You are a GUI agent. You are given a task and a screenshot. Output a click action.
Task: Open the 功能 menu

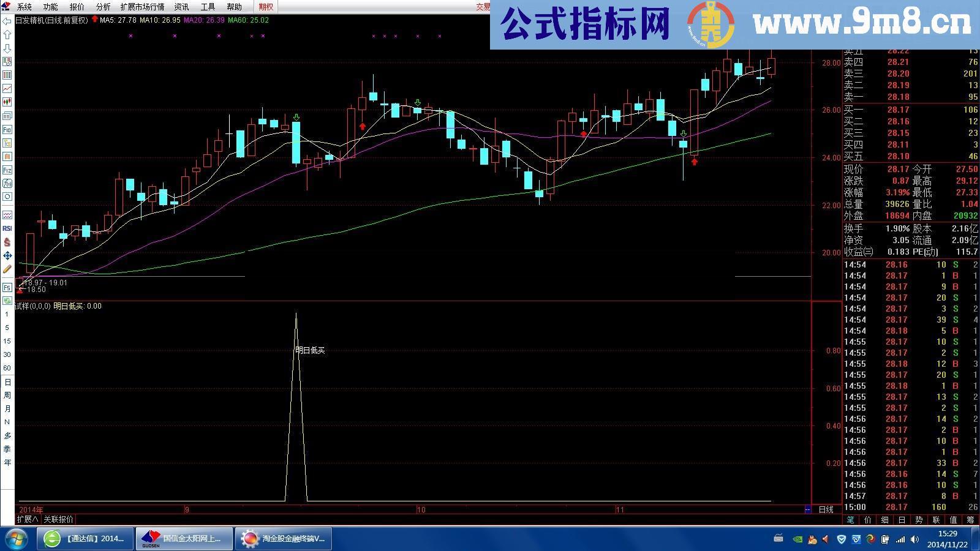50,7
